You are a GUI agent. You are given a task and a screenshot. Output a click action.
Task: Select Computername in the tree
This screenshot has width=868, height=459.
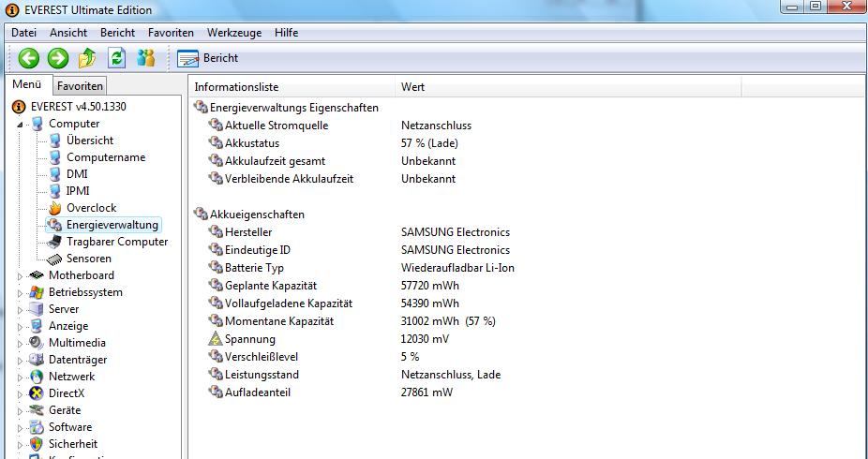tap(106, 157)
